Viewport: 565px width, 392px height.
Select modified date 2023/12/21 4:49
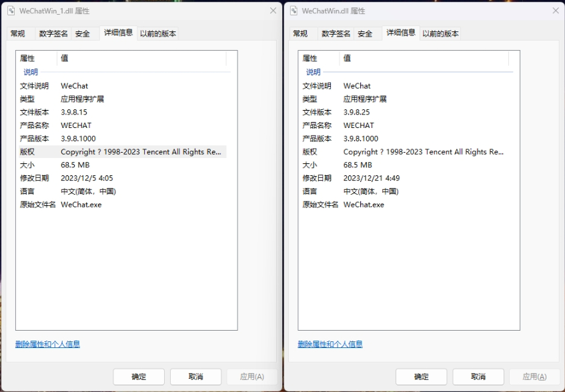(x=372, y=178)
